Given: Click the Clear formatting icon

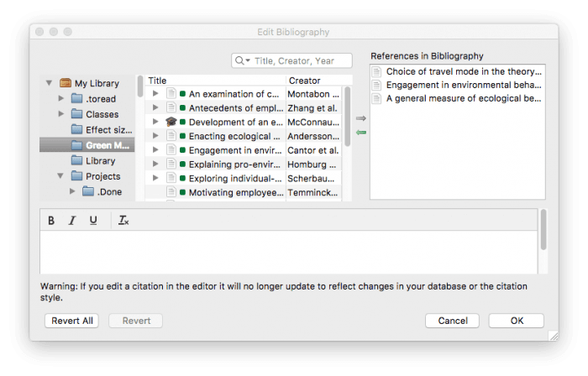Looking at the screenshot, I should [x=123, y=221].
